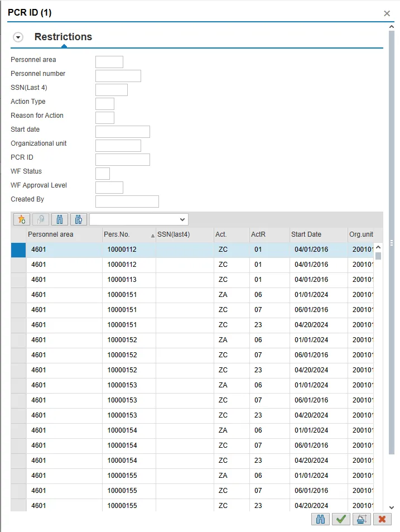This screenshot has height=532, width=400.
Task: Click the print icon at bottom
Action: (362, 519)
